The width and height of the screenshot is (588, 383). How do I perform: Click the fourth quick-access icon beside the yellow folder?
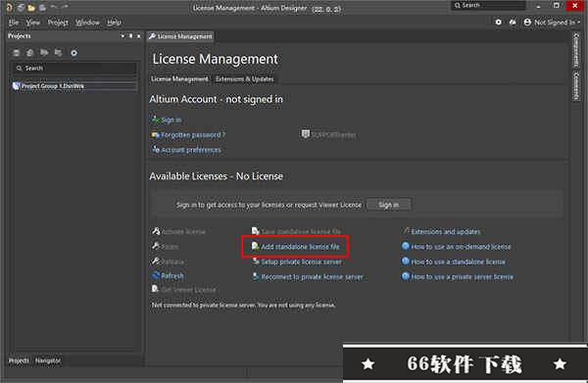(x=43, y=8)
